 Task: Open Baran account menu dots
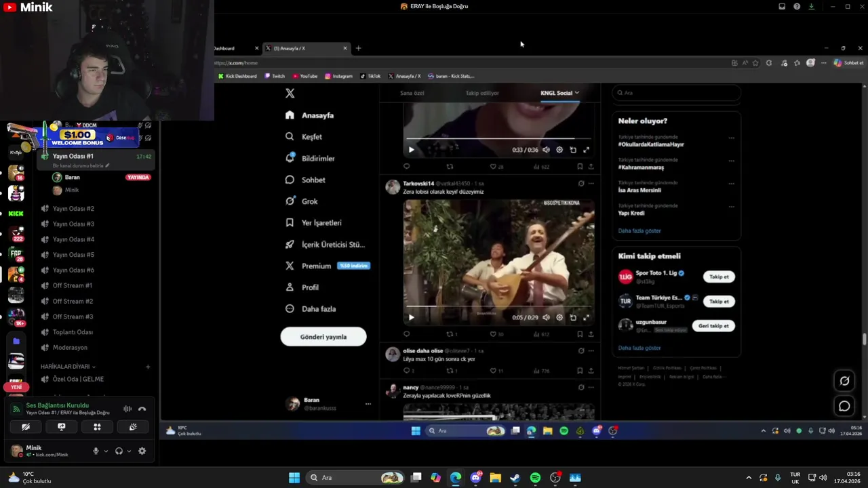368,404
